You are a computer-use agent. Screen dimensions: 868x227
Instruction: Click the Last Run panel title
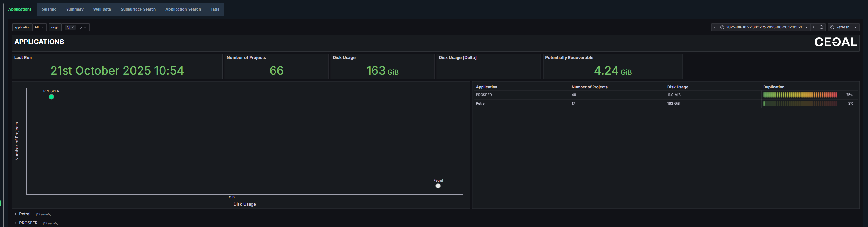[x=23, y=58]
